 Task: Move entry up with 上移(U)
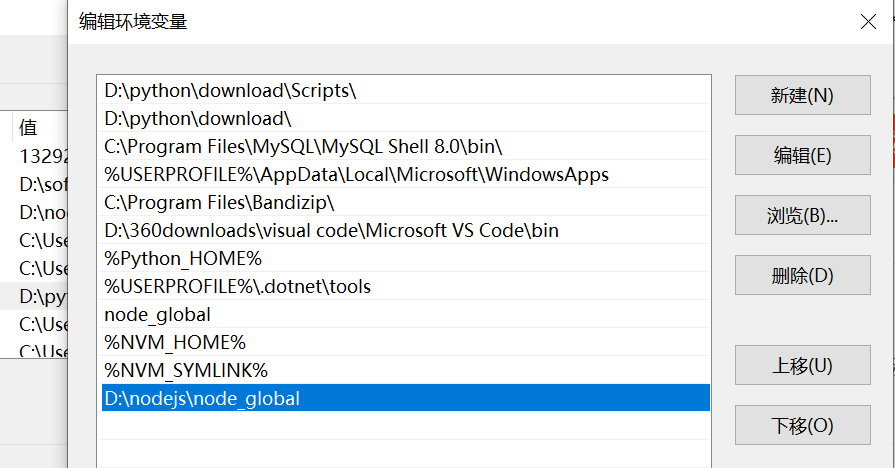(x=803, y=365)
